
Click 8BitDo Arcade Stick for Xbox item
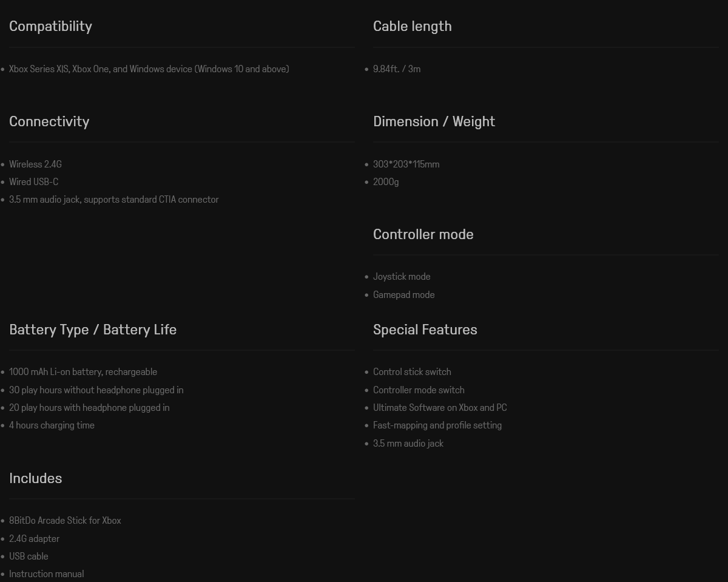point(65,521)
